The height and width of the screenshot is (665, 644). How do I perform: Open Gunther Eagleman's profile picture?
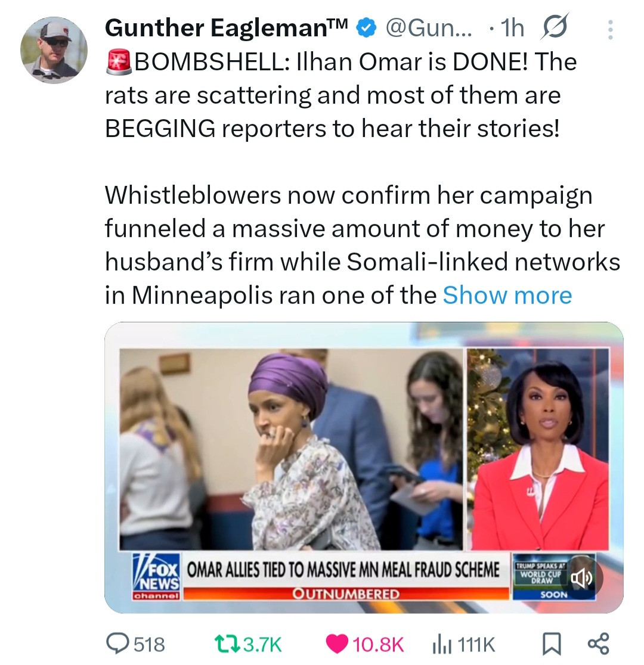pyautogui.click(x=54, y=49)
